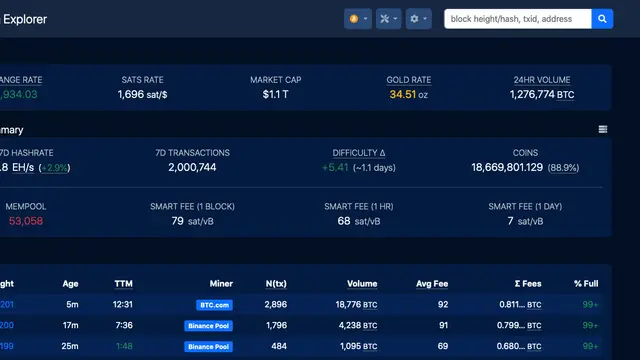
Task: Click the volume 1,095 BTC cell
Action: pos(359,346)
